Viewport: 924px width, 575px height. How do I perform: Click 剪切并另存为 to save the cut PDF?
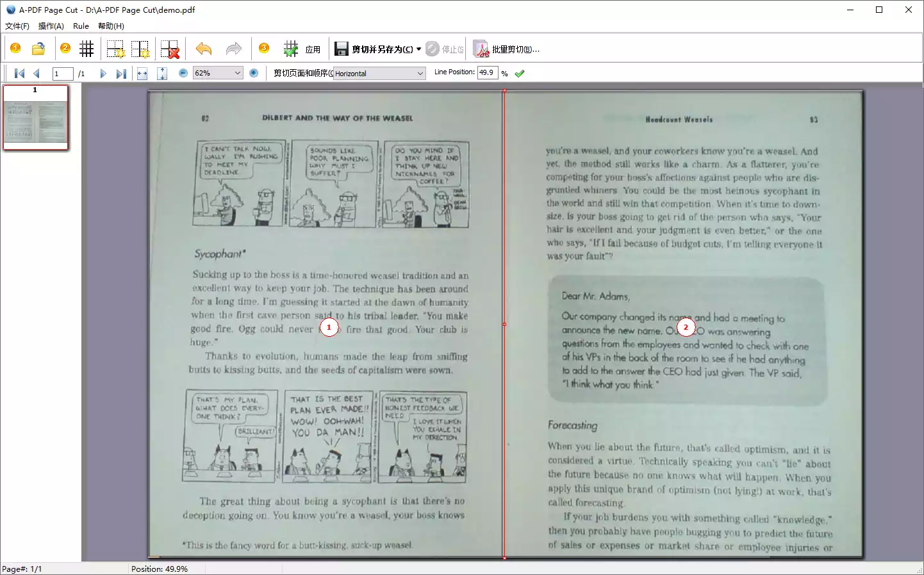pyautogui.click(x=374, y=49)
